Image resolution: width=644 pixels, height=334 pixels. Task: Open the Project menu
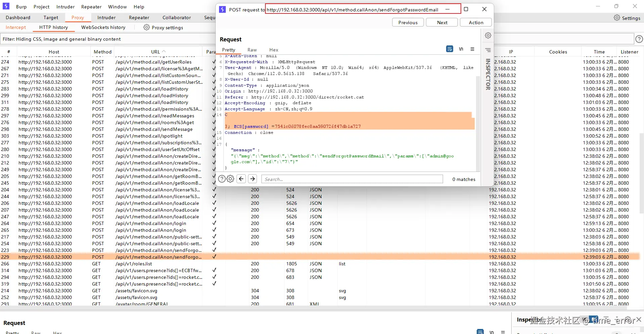[41, 7]
